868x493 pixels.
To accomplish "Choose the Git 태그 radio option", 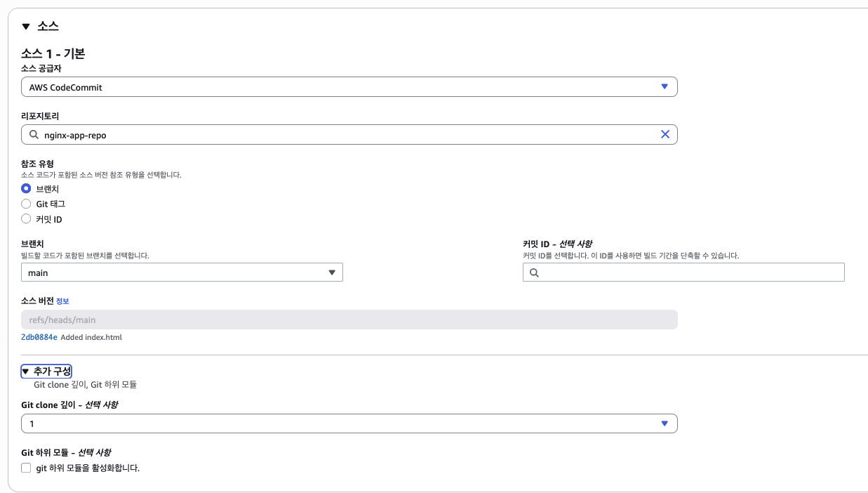I will (x=26, y=204).
